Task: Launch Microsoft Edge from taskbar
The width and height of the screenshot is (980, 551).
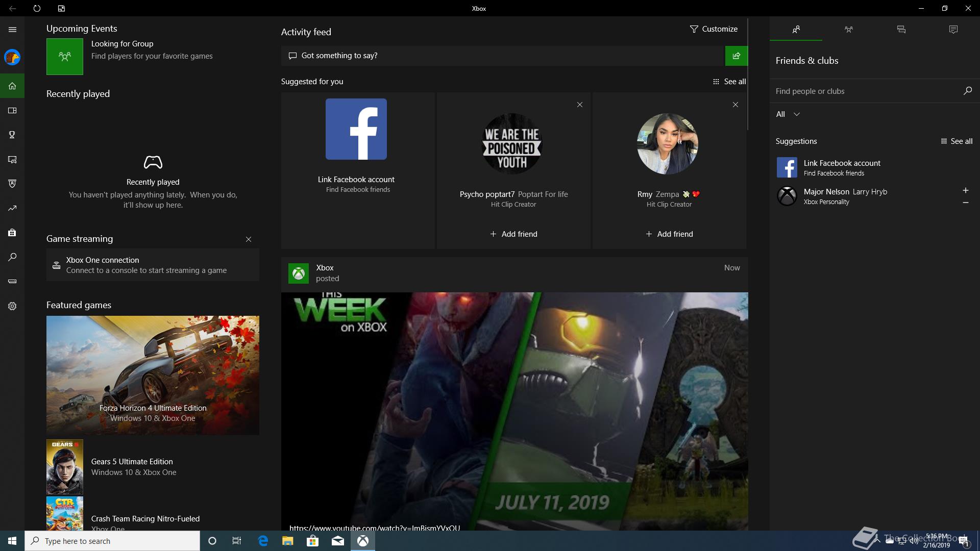Action: coord(263,541)
